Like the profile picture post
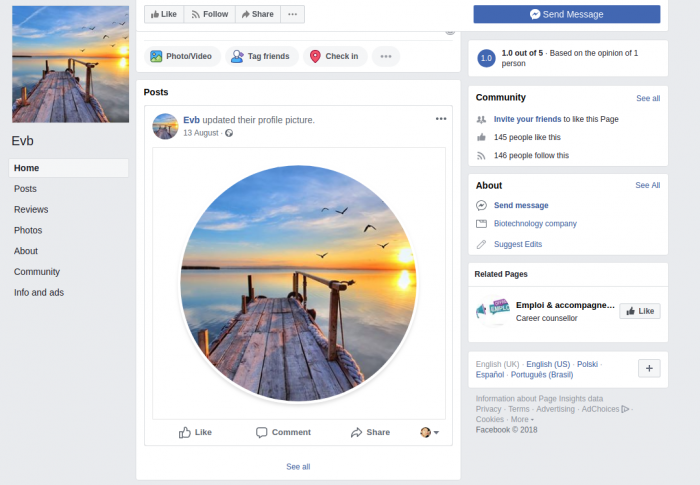This screenshot has width=700, height=485. (195, 432)
